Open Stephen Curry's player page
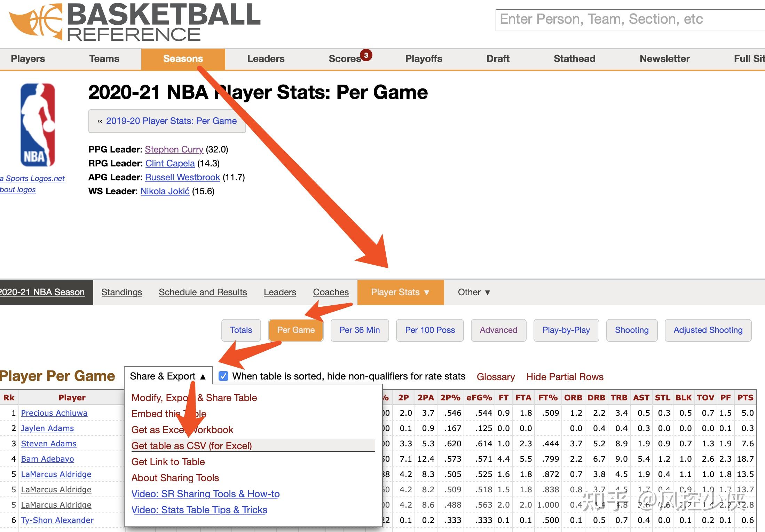Viewport: 765px width, 532px height. coord(174,149)
